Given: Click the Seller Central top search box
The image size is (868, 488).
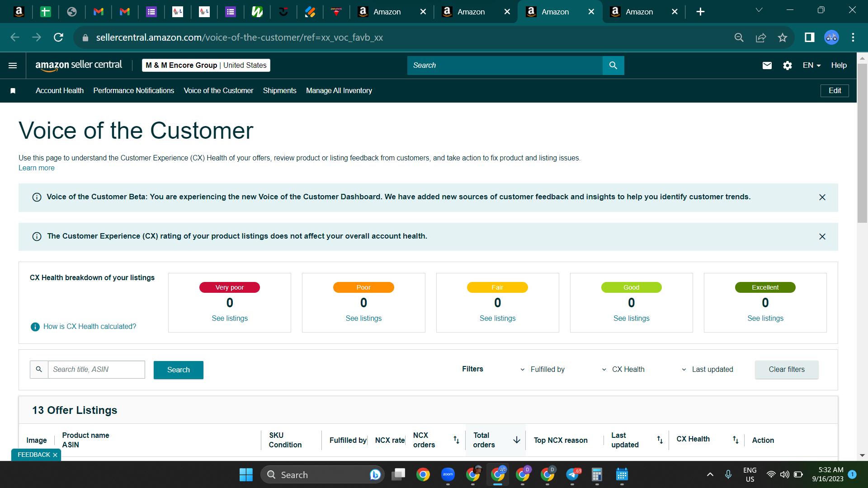Looking at the screenshot, I should [x=505, y=66].
